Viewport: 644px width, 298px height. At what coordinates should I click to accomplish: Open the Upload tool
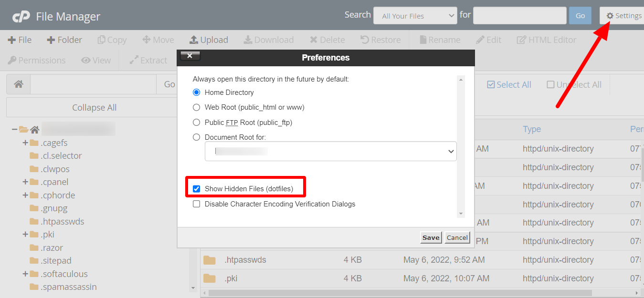[209, 40]
